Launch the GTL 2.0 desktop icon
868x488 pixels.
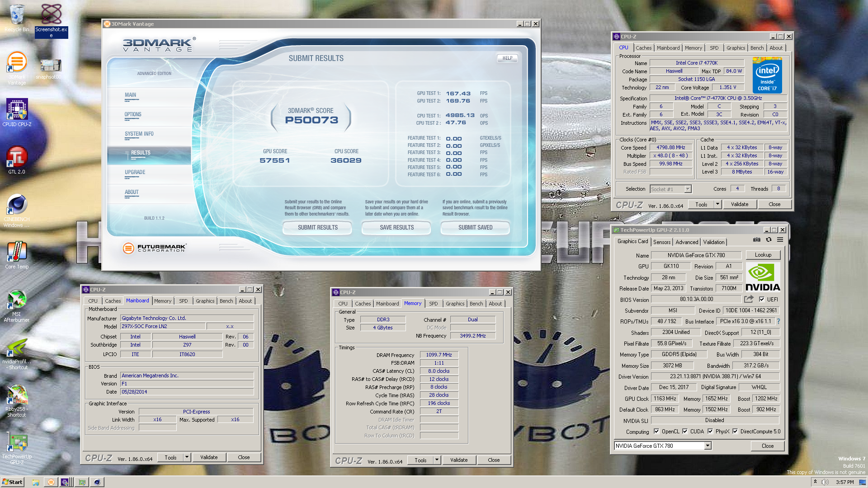17,160
